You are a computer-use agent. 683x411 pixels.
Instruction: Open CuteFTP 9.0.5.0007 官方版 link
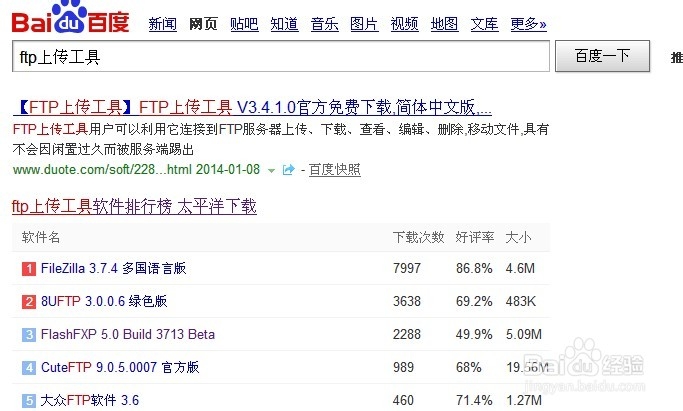120,367
